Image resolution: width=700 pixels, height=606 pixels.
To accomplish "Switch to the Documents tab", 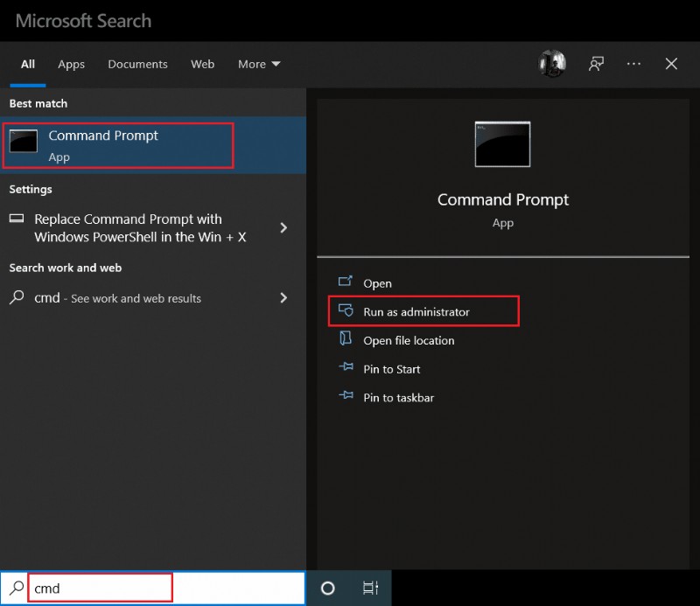I will click(x=137, y=64).
